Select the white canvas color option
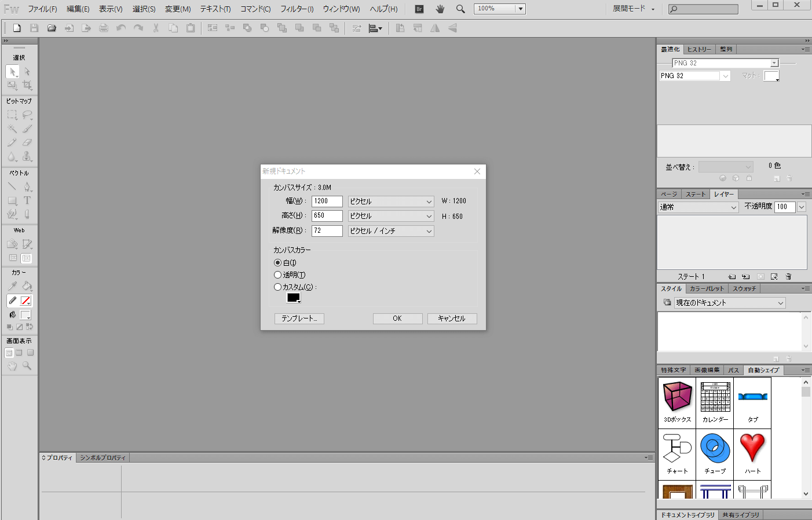812x520 pixels. pos(277,263)
